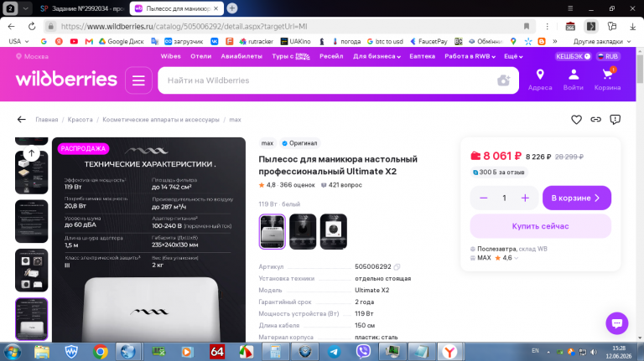Close the Пылесос для маникюра tab

tap(216, 8)
